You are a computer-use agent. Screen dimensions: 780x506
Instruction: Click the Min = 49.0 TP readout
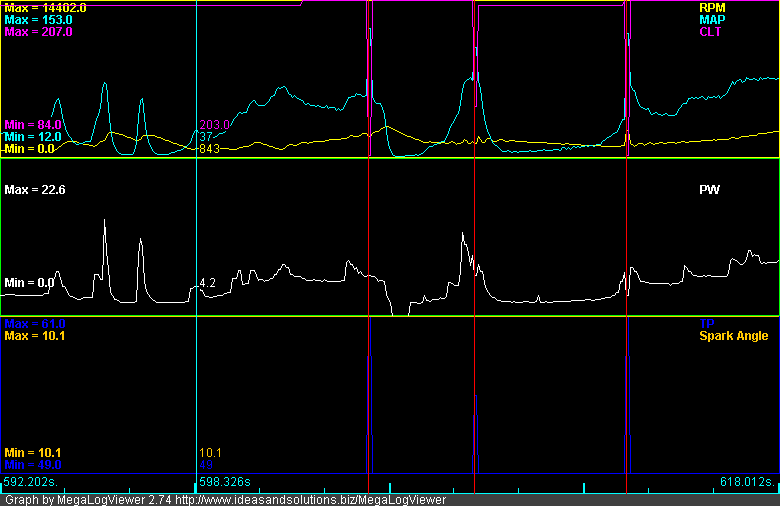[33, 465]
